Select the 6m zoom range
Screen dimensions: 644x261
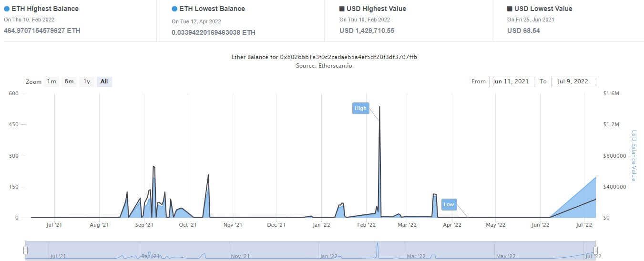coord(69,81)
